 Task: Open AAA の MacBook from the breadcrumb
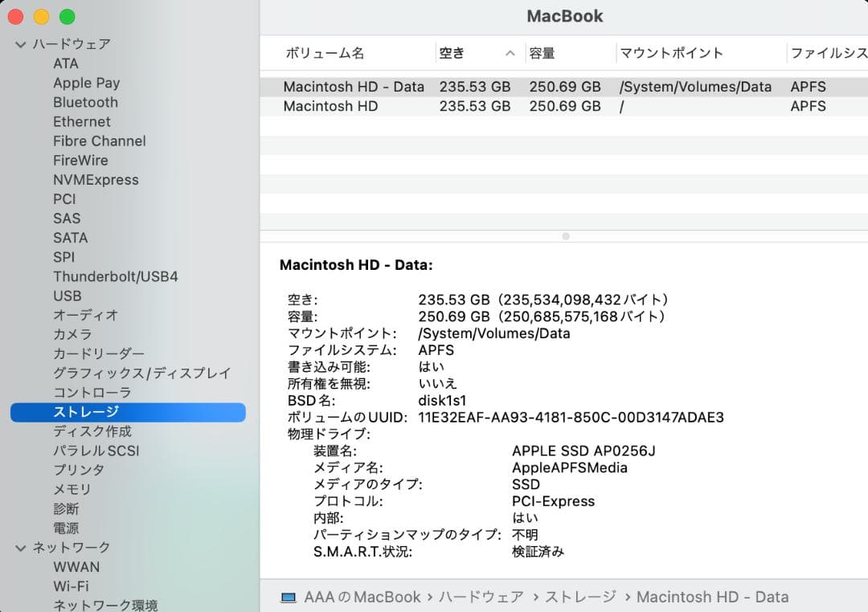[361, 597]
